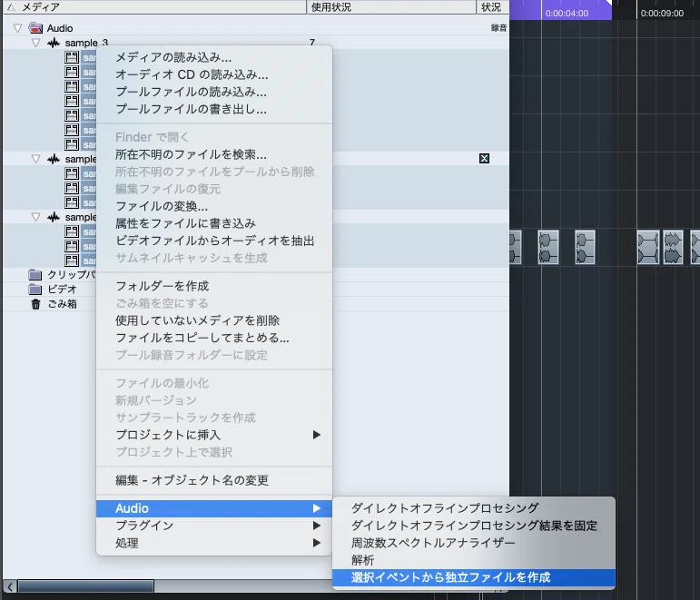Open the プラグイン submenu
This screenshot has width=700, height=600.
(214, 526)
